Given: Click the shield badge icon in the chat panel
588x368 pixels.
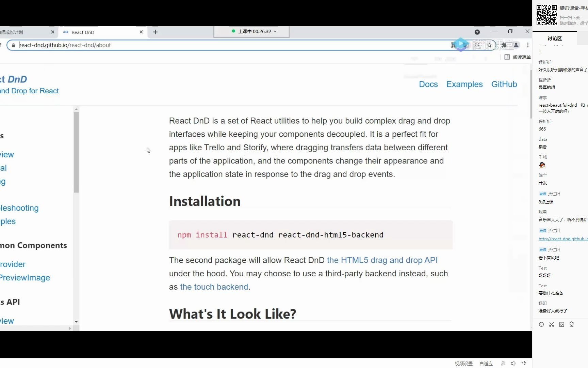Looking at the screenshot, I should coord(572,324).
